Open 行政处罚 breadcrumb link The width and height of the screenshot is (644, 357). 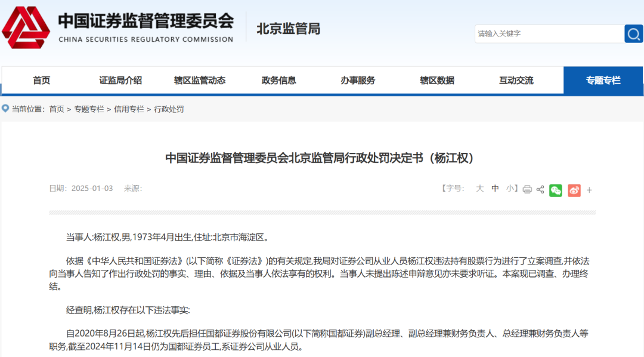click(x=169, y=109)
